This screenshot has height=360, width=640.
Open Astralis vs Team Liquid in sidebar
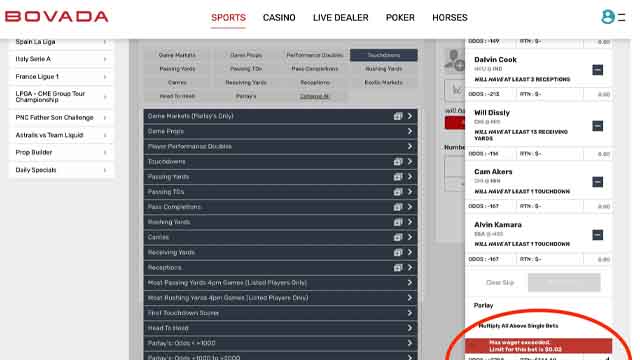61,135
